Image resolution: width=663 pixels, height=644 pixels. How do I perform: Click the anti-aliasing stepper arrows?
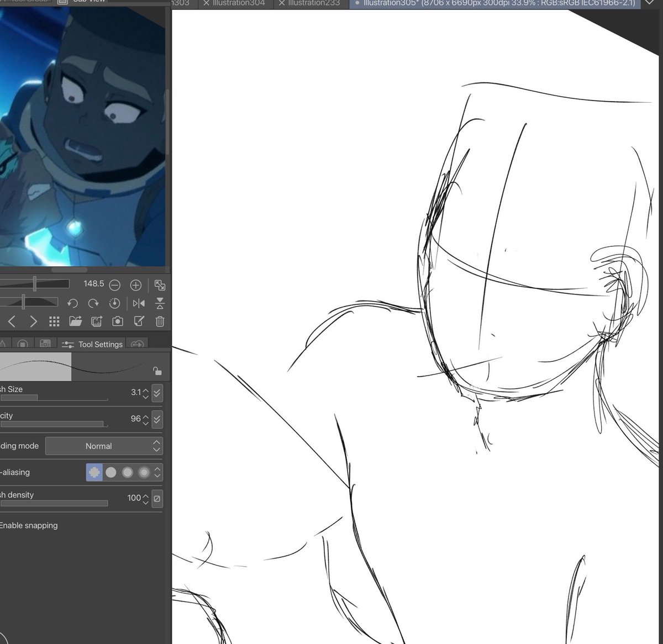(157, 472)
